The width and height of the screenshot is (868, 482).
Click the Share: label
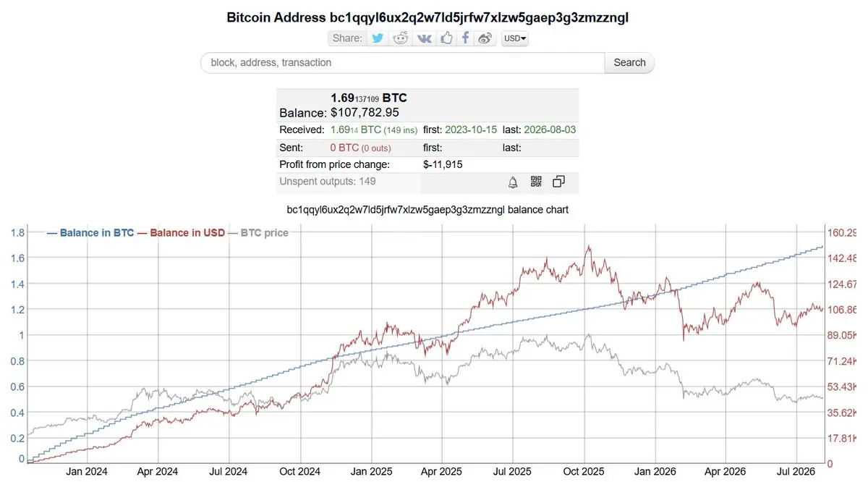tap(347, 38)
